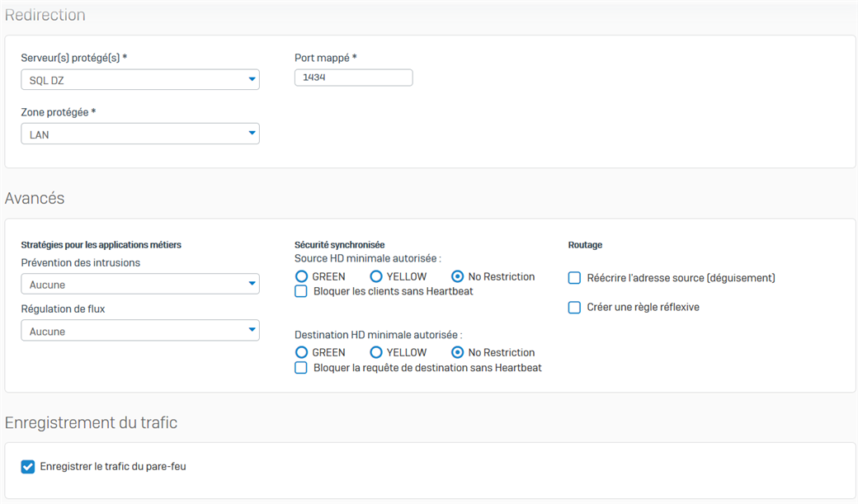Viewport: 858px width, 504px height.
Task: Click the arrow icon of LAN dropdown
Action: (x=252, y=134)
